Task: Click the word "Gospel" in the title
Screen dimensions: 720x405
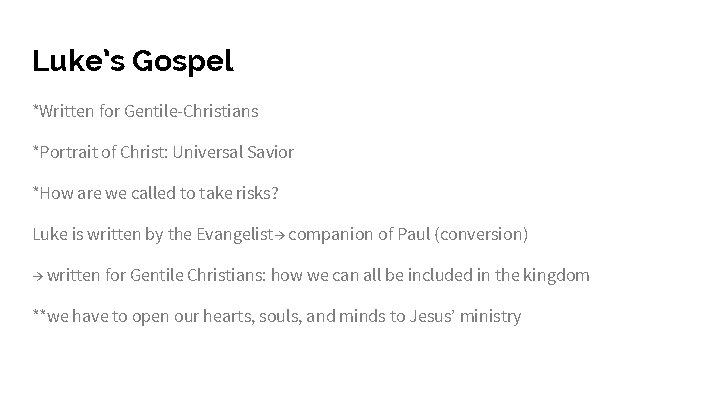Action: point(183,62)
